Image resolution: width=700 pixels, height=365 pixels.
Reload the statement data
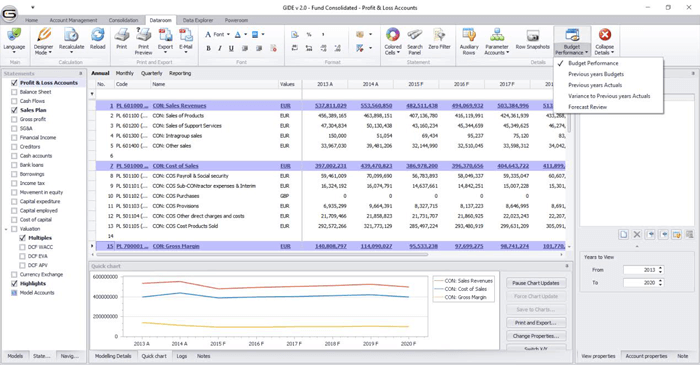(x=97, y=35)
